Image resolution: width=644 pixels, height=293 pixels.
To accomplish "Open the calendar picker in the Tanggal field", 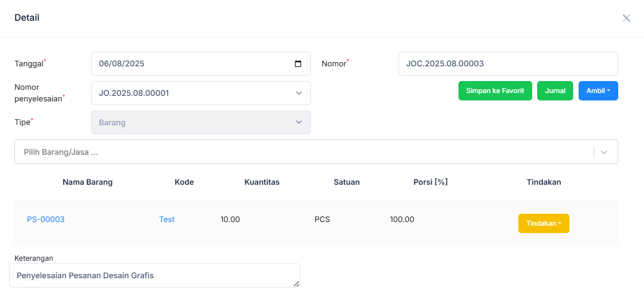I will click(298, 64).
